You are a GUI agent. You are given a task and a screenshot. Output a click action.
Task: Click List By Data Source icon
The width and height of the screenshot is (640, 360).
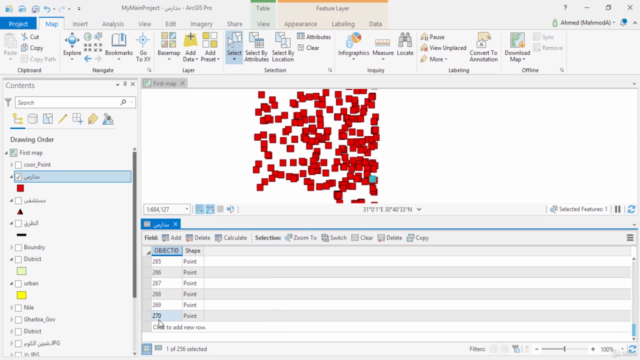tap(33, 119)
